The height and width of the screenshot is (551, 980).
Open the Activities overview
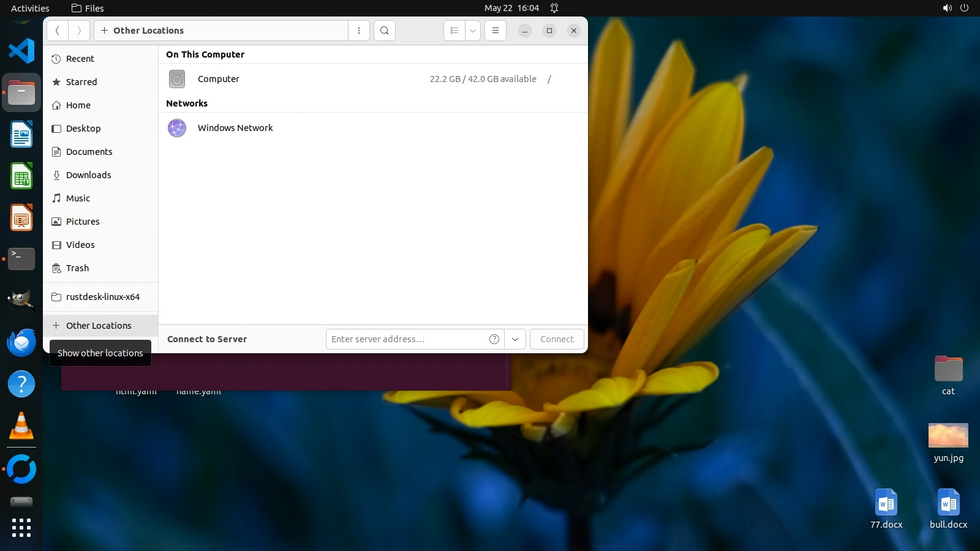pos(30,8)
